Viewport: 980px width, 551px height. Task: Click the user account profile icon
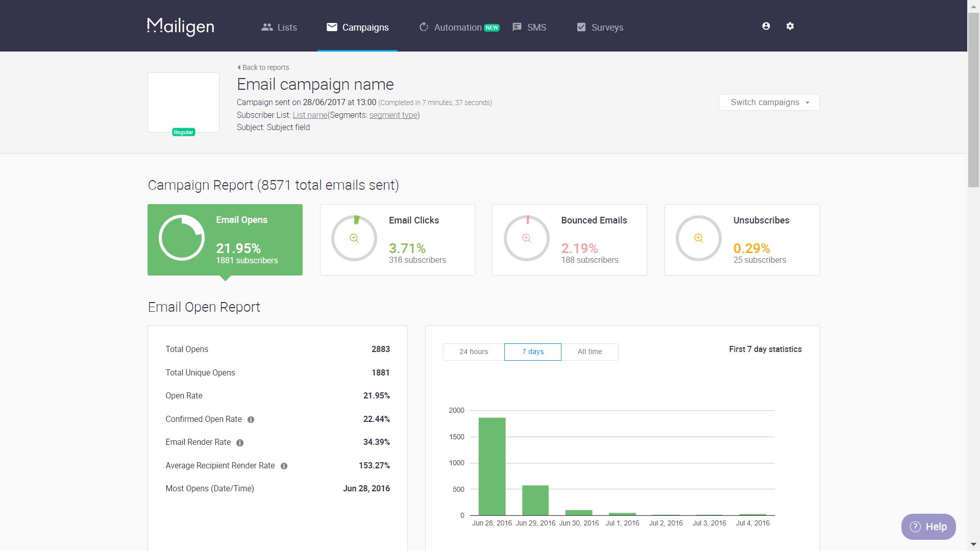(x=766, y=26)
